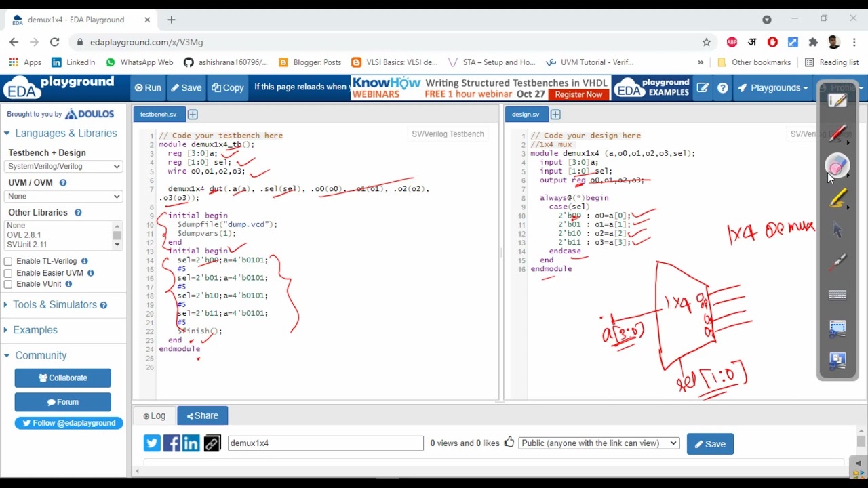Click the AdBlock extension icon
This screenshot has width=868, height=488.
tap(732, 42)
